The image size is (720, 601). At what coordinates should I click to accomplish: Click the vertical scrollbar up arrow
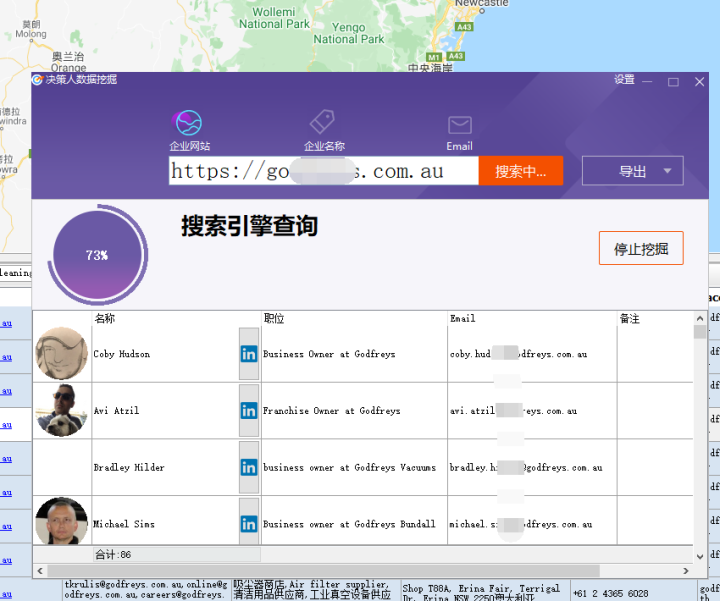tap(700, 318)
